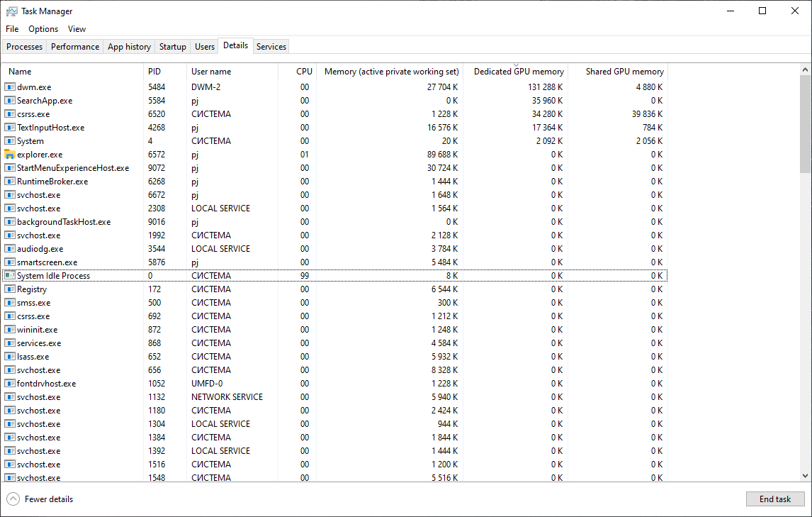Click icon of csrss.exe with PID 6520
The width and height of the screenshot is (812, 517).
click(x=10, y=113)
